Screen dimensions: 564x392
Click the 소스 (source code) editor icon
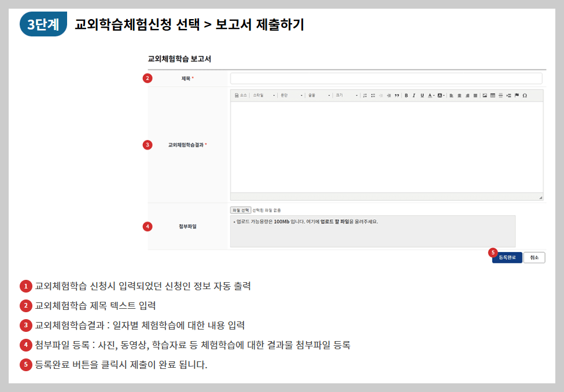click(238, 96)
